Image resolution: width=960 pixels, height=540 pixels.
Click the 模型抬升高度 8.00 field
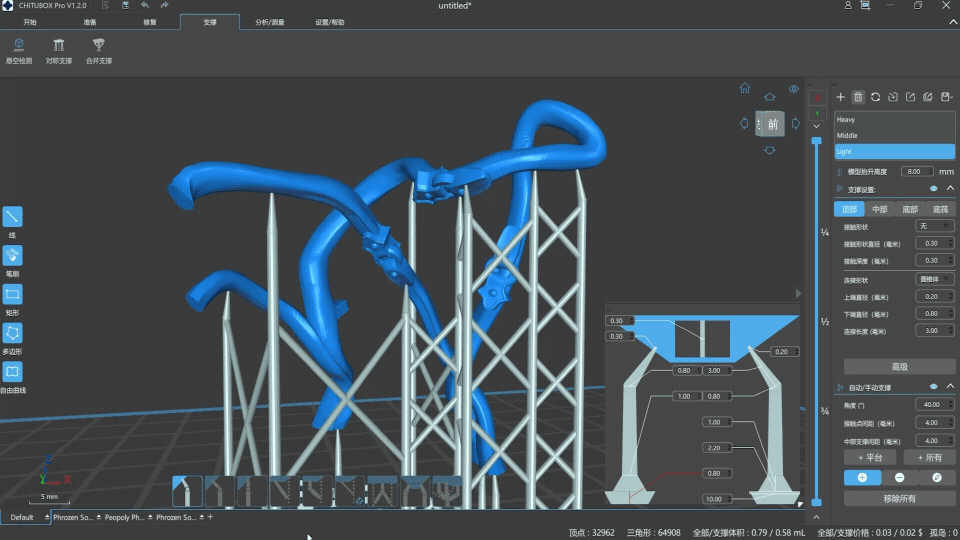tap(917, 171)
